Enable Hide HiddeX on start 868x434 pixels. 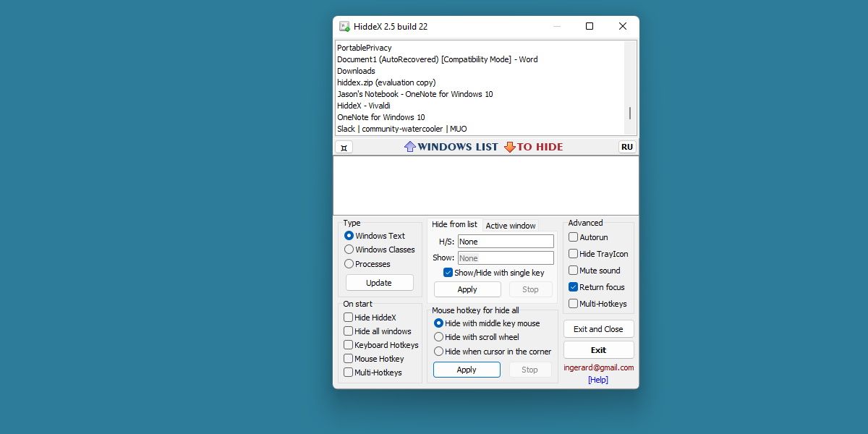coord(349,318)
